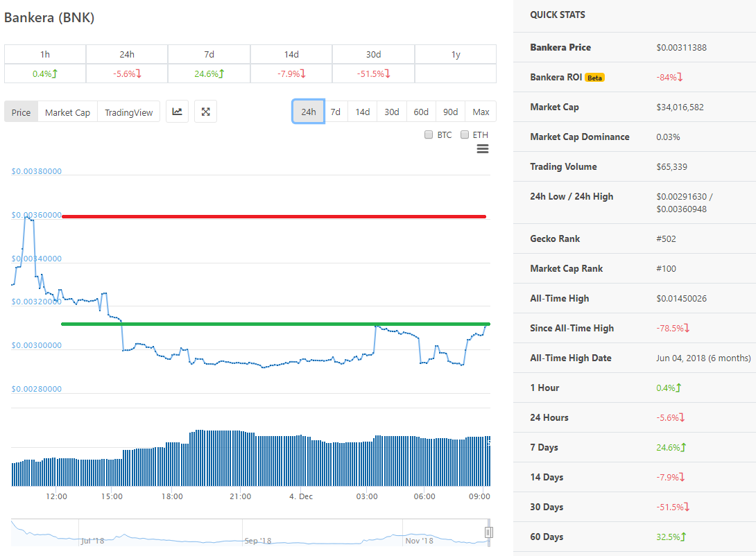Open the chart hamburger menu
The width and height of the screenshot is (756, 556).
pos(483,149)
